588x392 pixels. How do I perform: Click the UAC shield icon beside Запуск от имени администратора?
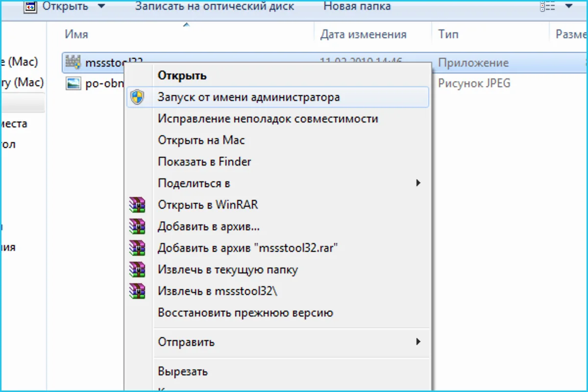pyautogui.click(x=137, y=98)
